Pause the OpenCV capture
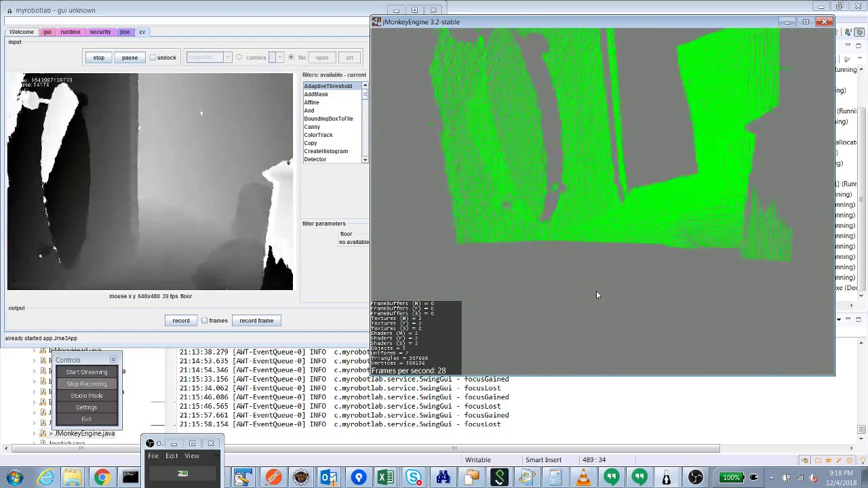This screenshot has height=488, width=868. point(130,58)
